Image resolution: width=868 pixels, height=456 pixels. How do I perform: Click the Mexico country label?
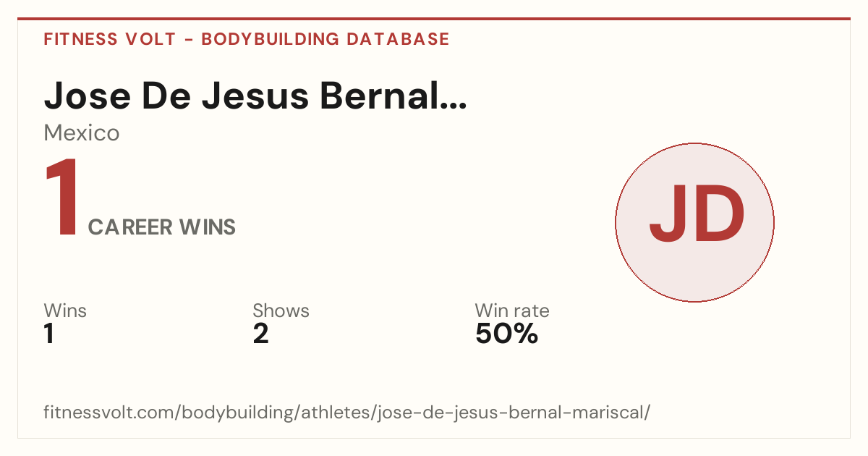82,133
